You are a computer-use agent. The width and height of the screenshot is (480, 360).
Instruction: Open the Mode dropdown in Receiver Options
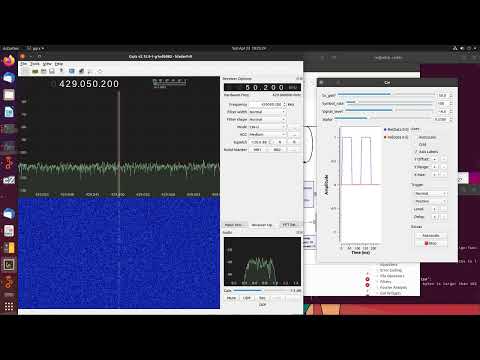(x=267, y=127)
